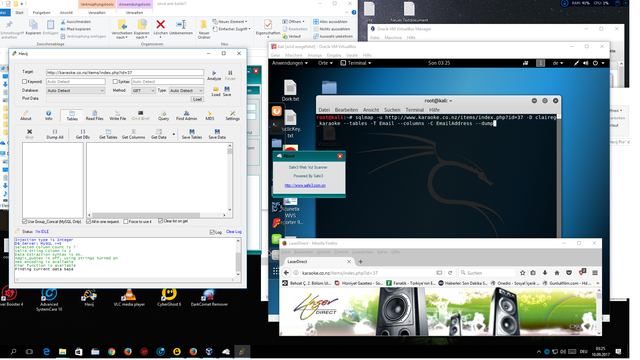
Task: Open the MD5 section in Havij
Action: click(x=210, y=116)
